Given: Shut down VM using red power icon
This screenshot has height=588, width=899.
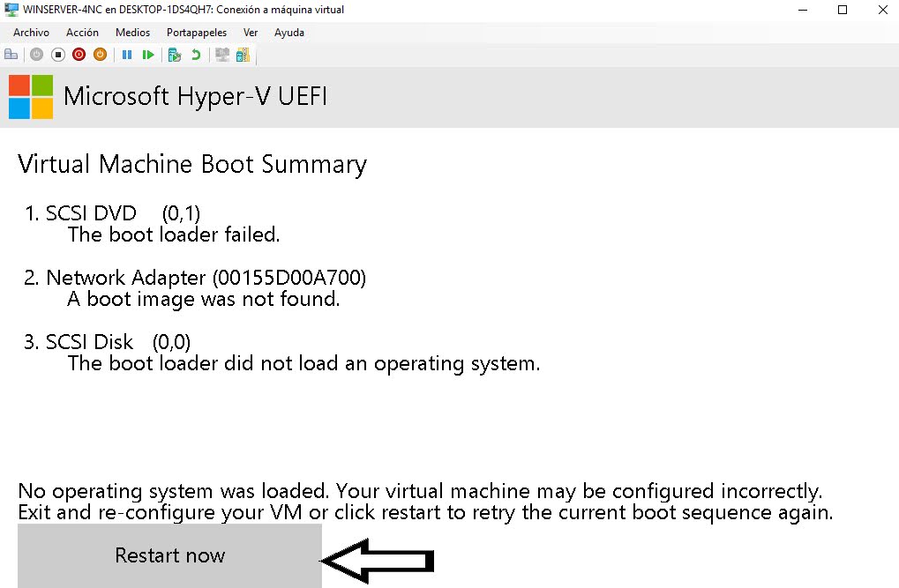Looking at the screenshot, I should click(x=79, y=55).
